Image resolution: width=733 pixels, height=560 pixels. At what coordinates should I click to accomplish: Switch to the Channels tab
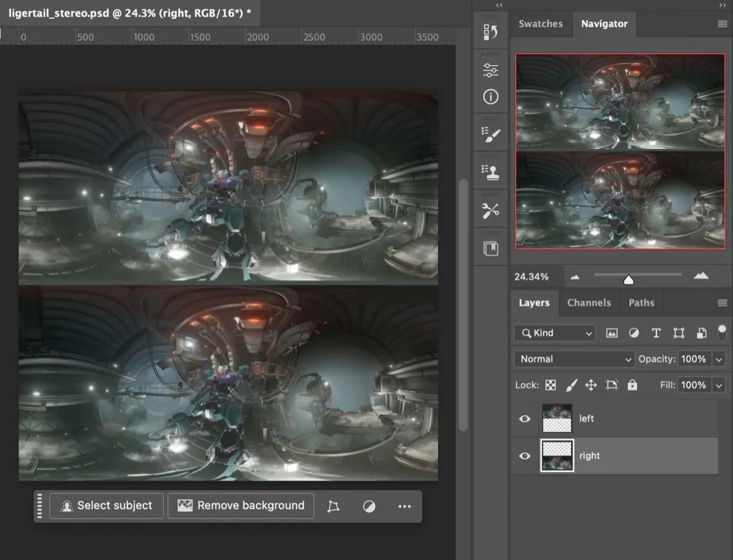(589, 303)
